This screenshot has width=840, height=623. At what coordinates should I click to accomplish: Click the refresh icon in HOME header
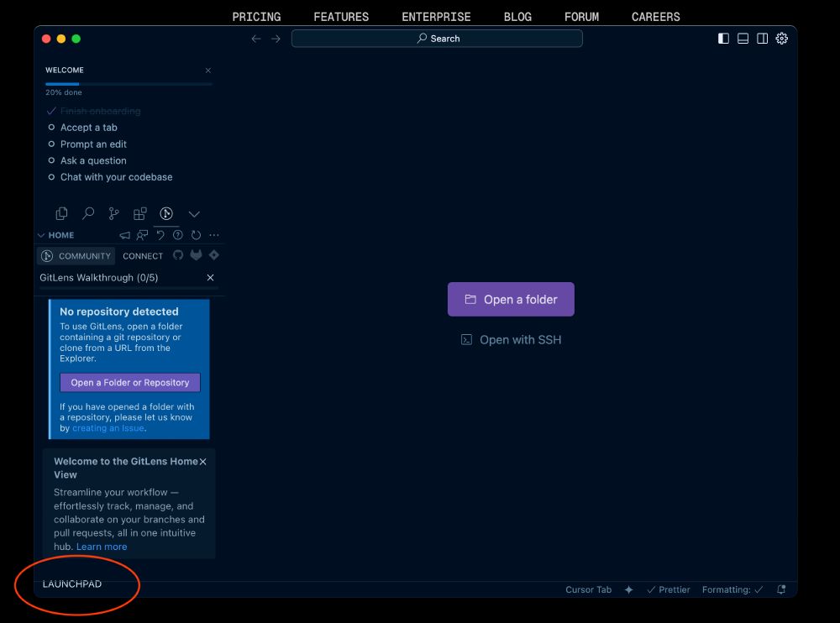[x=196, y=235]
